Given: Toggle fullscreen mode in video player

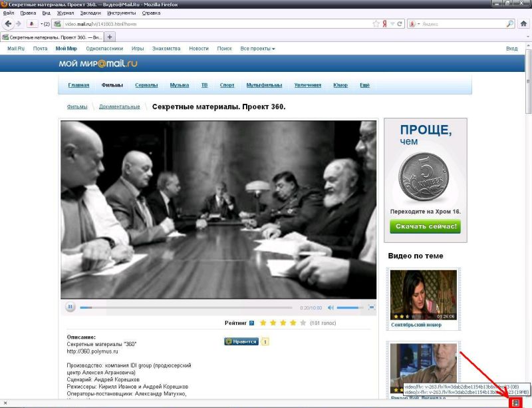Looking at the screenshot, I should click(372, 307).
